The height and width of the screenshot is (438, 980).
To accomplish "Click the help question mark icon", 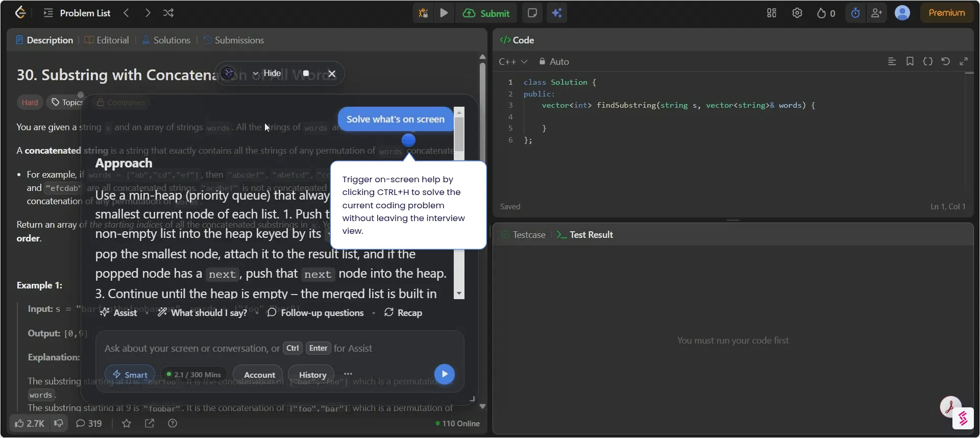I will coord(173,423).
